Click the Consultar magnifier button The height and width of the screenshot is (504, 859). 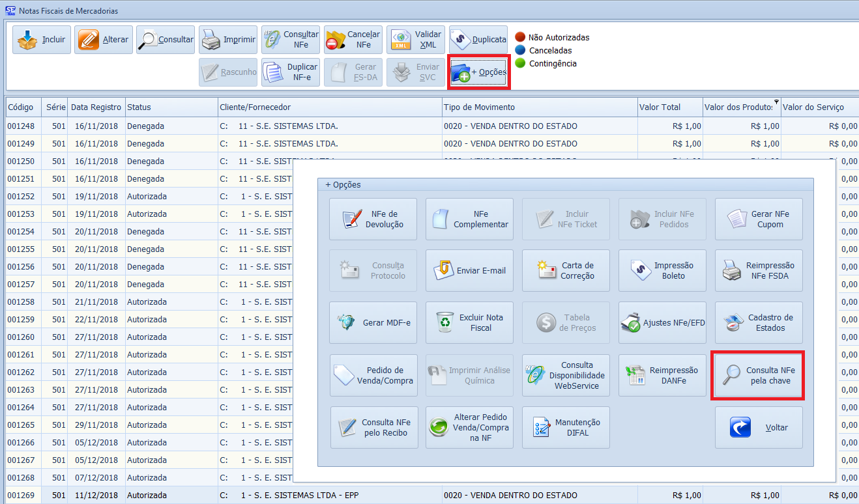(x=166, y=40)
